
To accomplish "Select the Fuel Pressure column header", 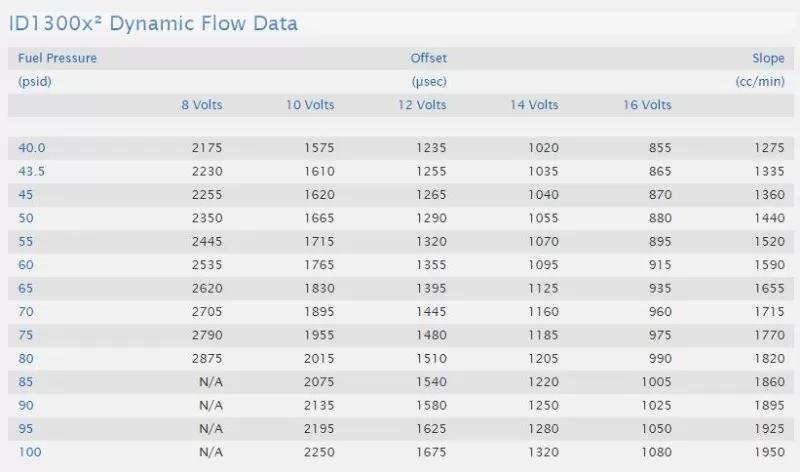I will click(57, 58).
